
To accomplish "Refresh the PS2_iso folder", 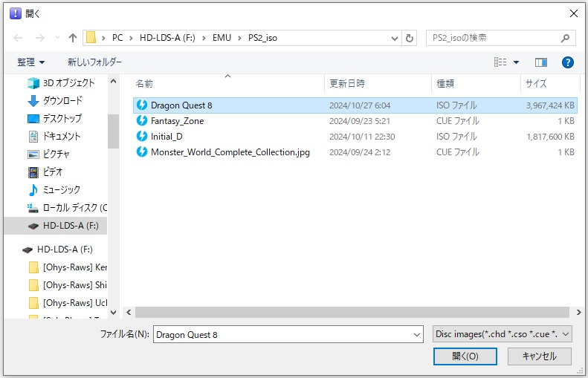I will [410, 38].
